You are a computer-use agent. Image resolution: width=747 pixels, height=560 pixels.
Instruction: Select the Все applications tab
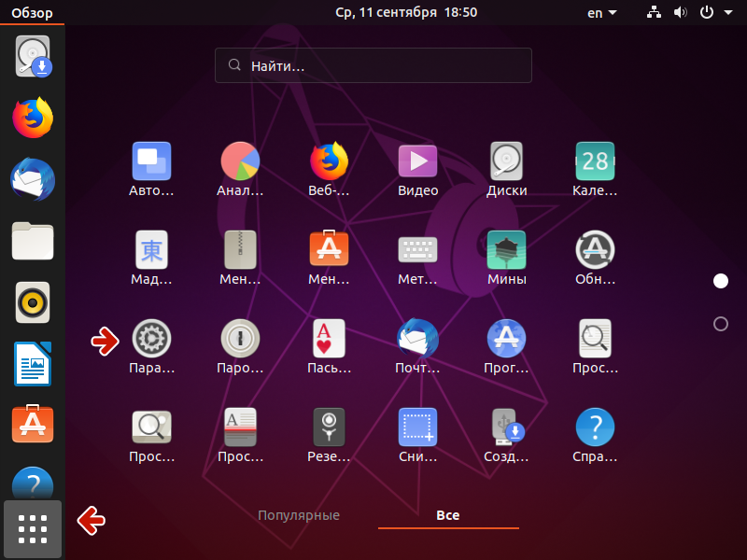pyautogui.click(x=448, y=514)
